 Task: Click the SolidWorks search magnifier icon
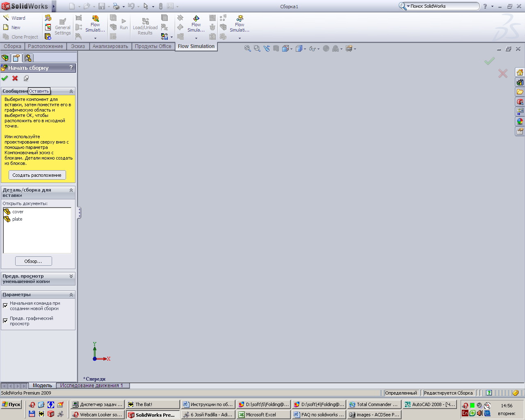click(x=403, y=6)
